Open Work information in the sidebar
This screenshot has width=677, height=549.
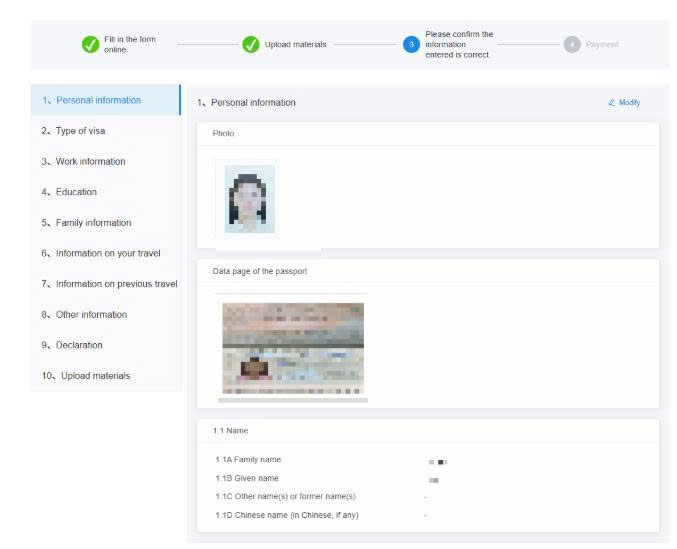[106, 161]
